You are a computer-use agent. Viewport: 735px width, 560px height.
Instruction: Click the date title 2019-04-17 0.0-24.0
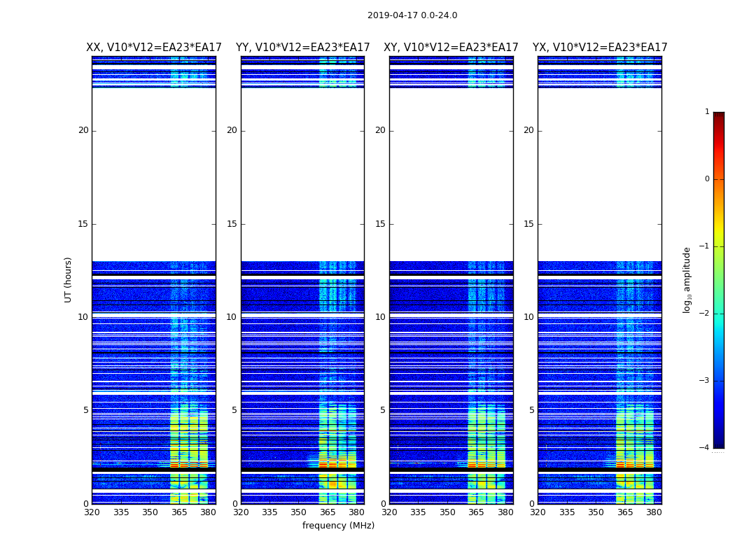click(412, 15)
